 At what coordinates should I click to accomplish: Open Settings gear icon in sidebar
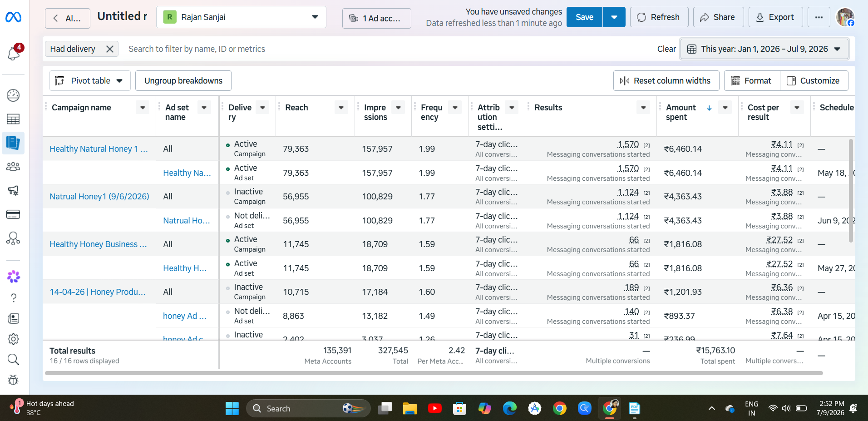pyautogui.click(x=14, y=339)
